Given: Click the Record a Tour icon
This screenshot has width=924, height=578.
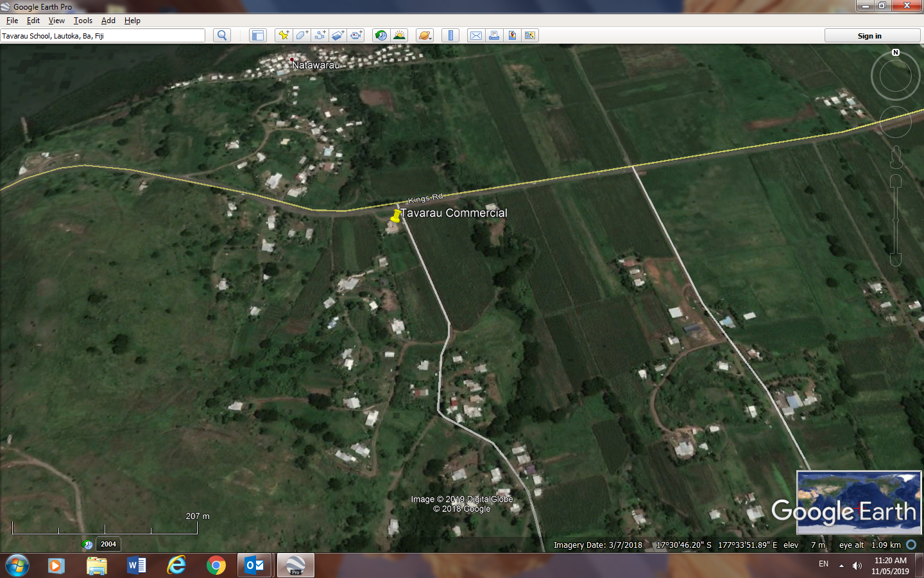Looking at the screenshot, I should (356, 35).
